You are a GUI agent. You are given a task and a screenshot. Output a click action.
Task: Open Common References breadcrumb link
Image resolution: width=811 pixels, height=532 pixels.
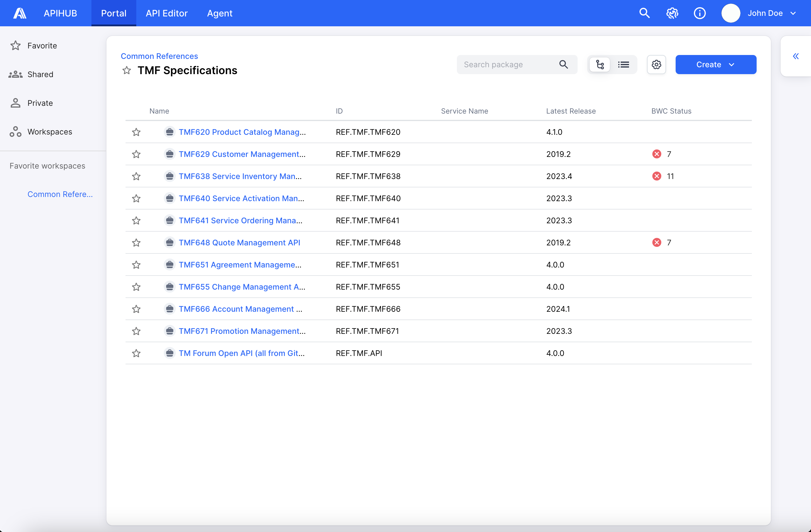click(x=159, y=56)
